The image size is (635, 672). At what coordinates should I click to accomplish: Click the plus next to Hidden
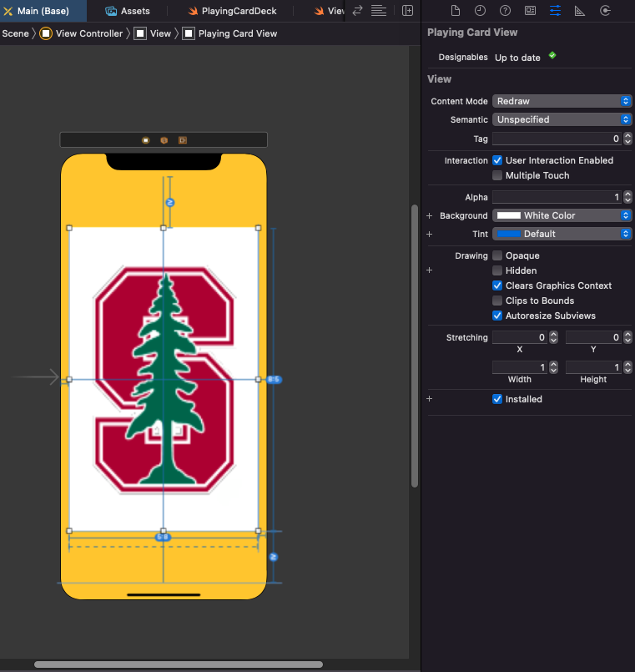point(430,270)
